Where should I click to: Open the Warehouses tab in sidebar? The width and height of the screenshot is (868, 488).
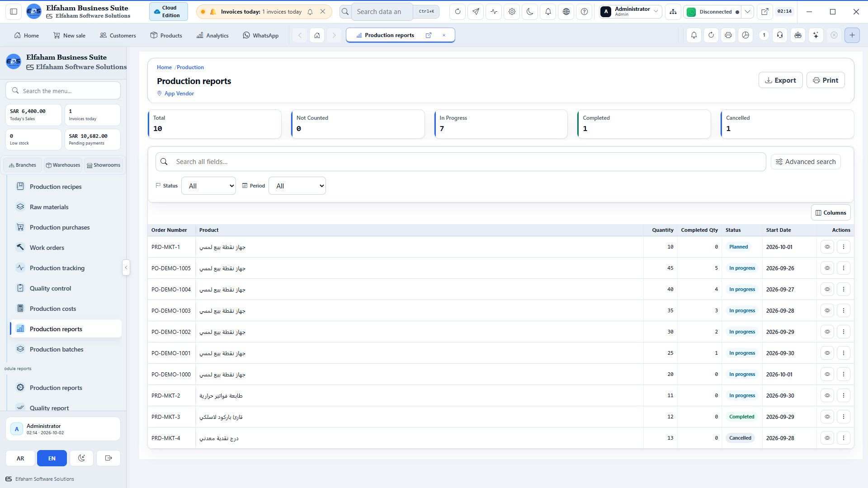click(x=63, y=165)
